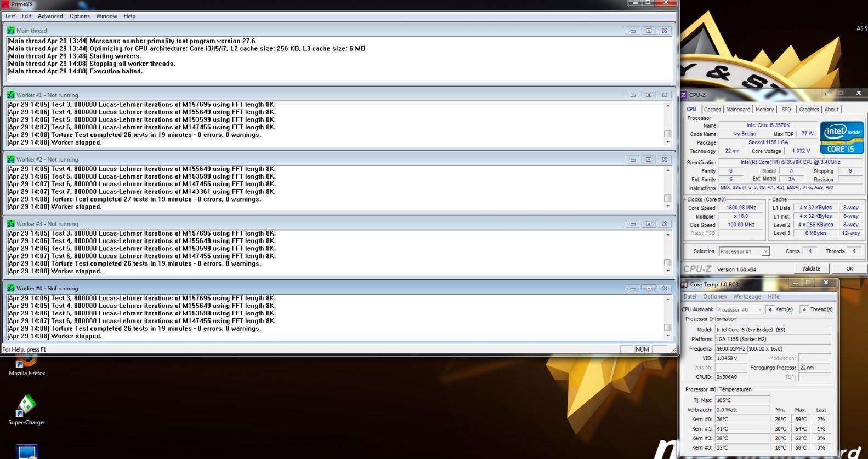Switch to the SPD tab in CPU-Z
This screenshot has width=868, height=459.
click(786, 110)
